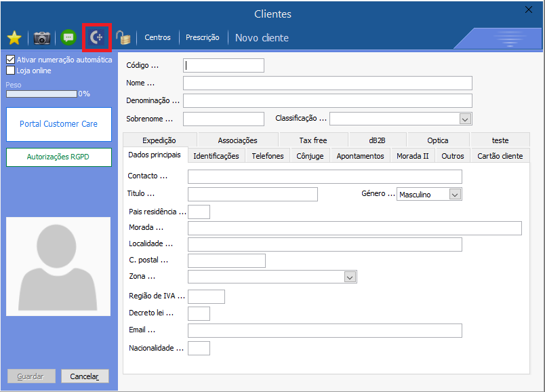Open Centros from the toolbar
This screenshot has height=392, width=545.
pos(157,38)
